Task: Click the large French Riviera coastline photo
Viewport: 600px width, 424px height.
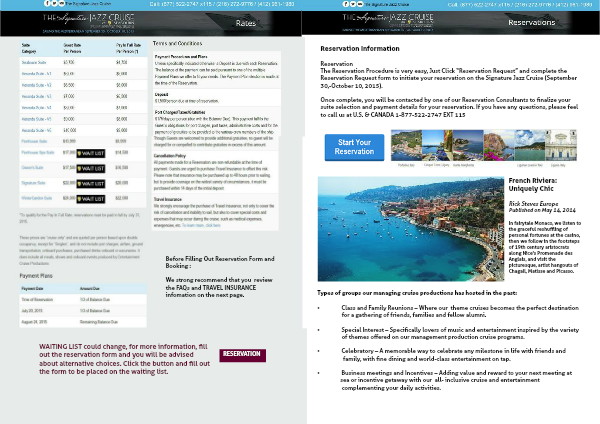Action: [411, 229]
